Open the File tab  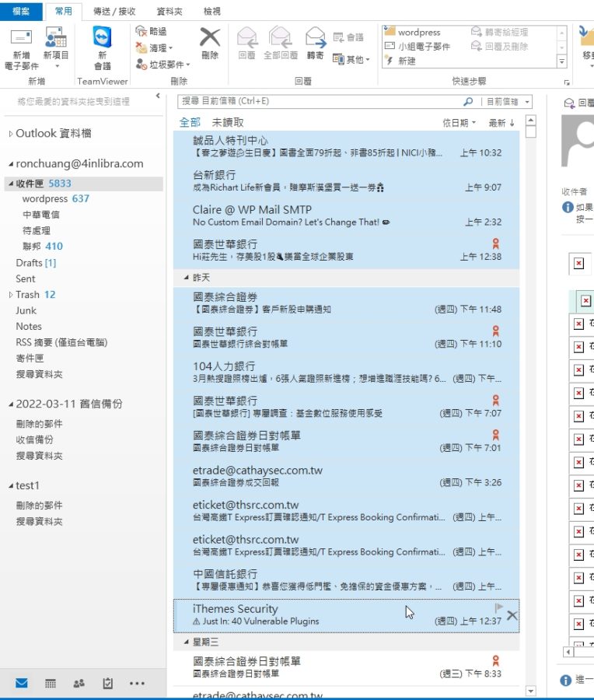point(21,11)
